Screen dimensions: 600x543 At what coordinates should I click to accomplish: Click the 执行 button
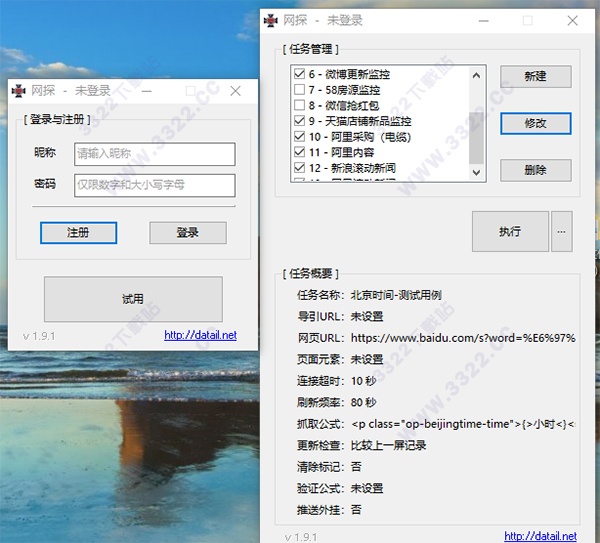click(510, 231)
